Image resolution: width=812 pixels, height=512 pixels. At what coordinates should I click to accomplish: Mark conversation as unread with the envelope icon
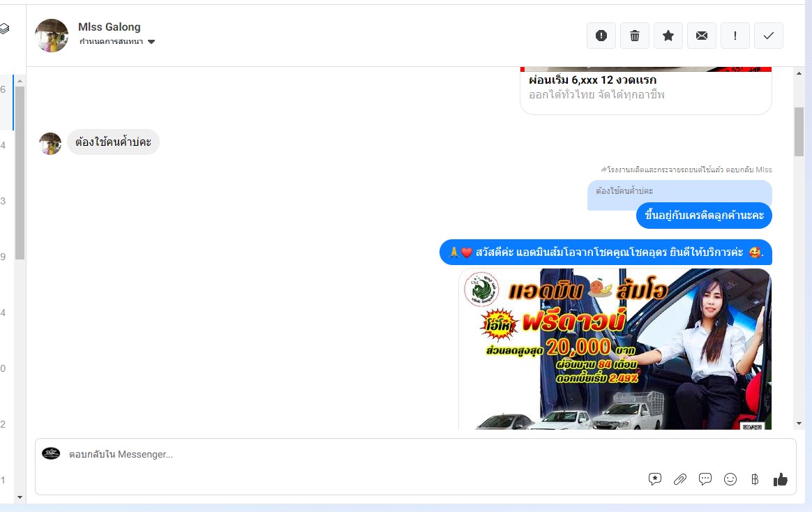click(702, 36)
